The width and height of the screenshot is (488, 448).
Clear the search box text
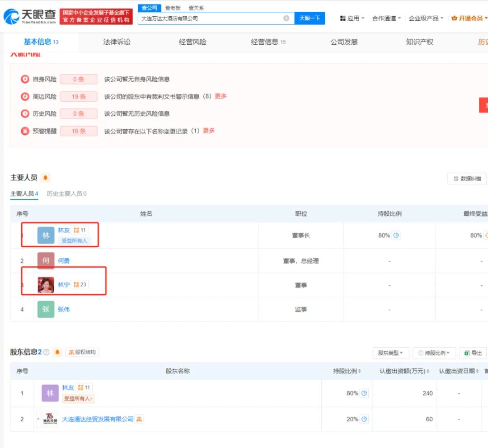[286, 19]
